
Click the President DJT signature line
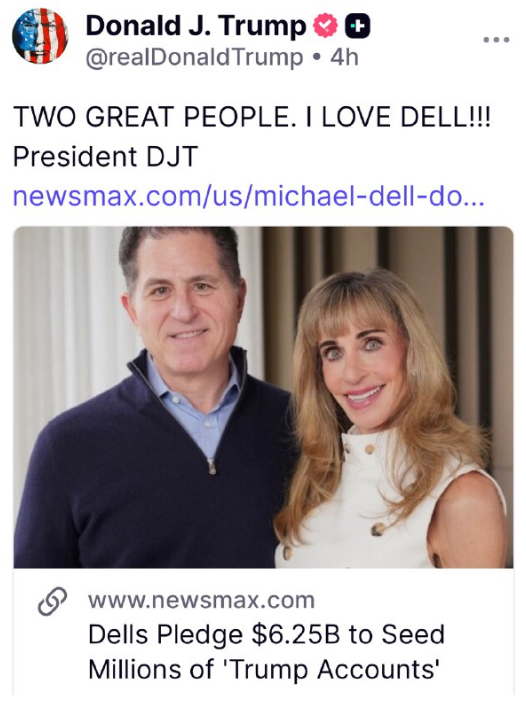pyautogui.click(x=105, y=156)
